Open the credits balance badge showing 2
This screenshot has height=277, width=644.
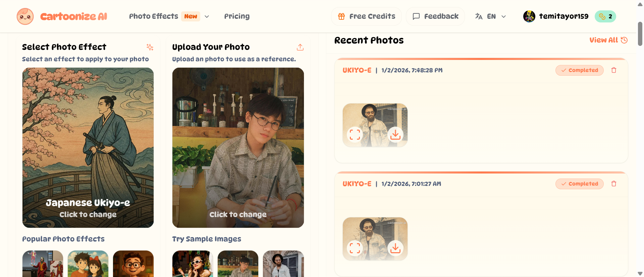[x=605, y=16]
